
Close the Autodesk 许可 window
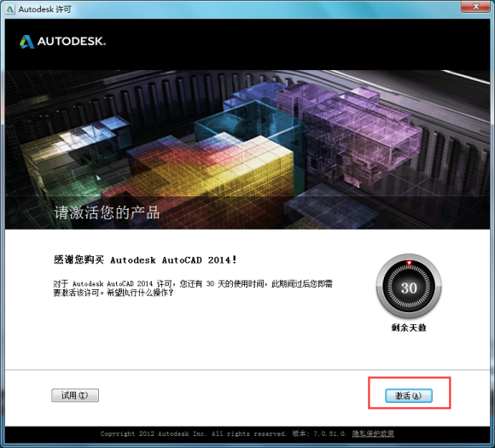476,6
